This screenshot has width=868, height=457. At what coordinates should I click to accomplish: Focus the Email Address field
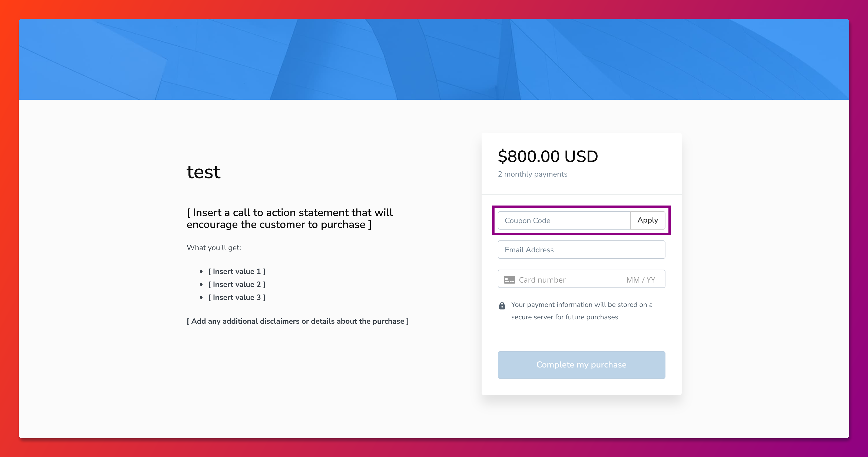coord(581,250)
